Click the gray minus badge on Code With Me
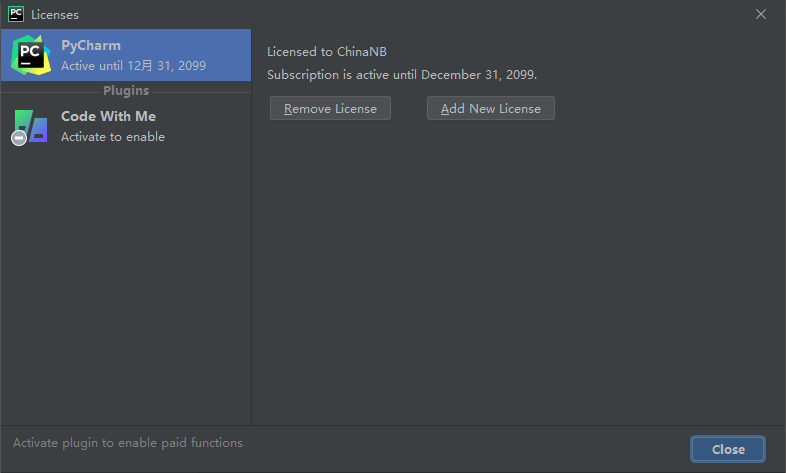Image resolution: width=786 pixels, height=473 pixels. coord(19,138)
